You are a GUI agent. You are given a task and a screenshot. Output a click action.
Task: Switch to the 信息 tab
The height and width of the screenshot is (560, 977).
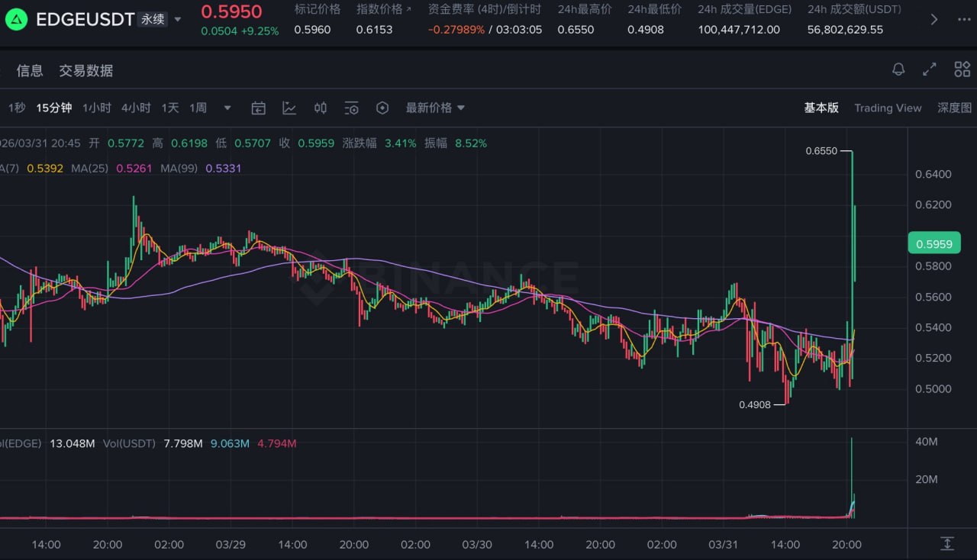(30, 71)
